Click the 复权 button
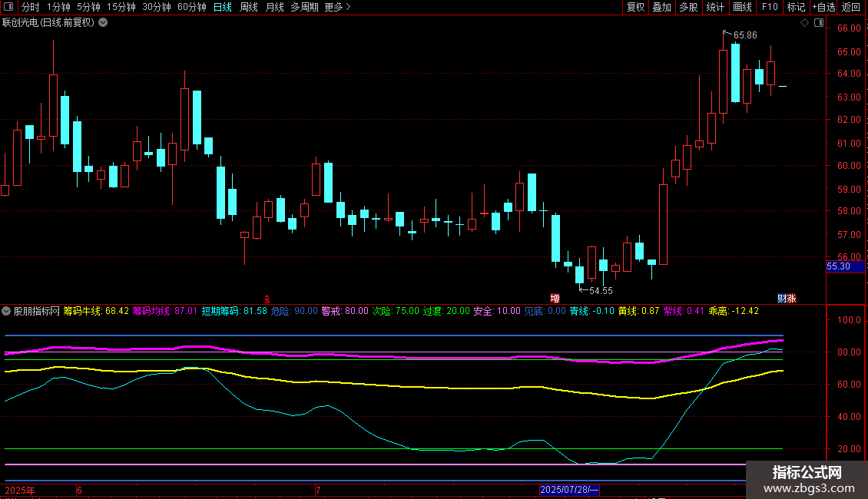The height and width of the screenshot is (499, 868). [x=635, y=7]
